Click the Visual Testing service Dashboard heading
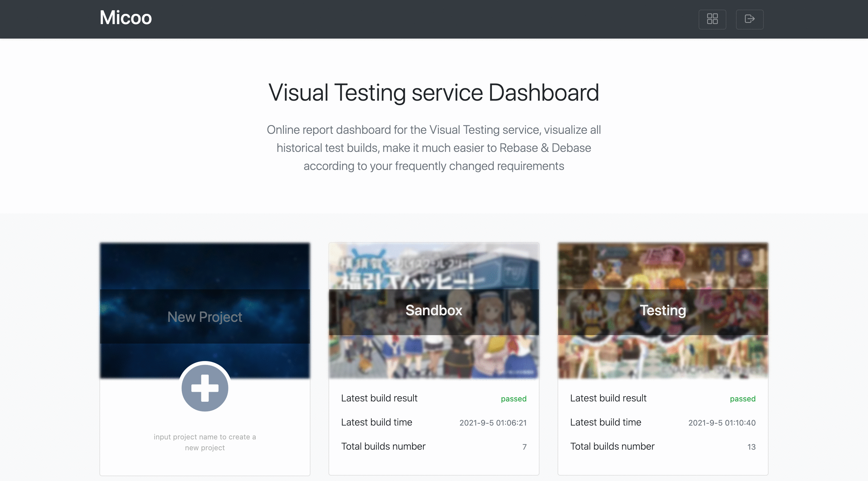This screenshot has height=481, width=868. point(434,93)
